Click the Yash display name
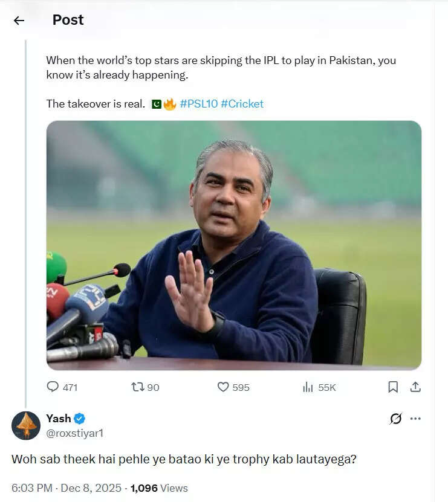The height and width of the screenshot is (502, 448). click(x=59, y=419)
